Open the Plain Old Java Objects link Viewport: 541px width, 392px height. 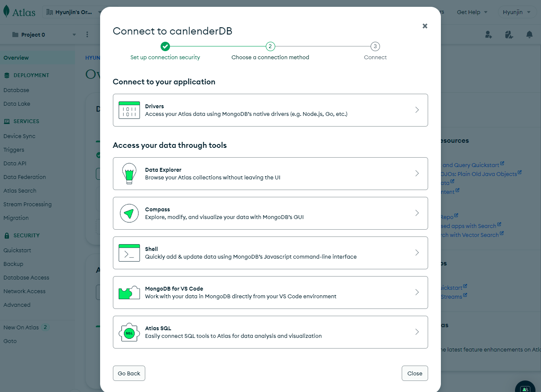(481, 174)
